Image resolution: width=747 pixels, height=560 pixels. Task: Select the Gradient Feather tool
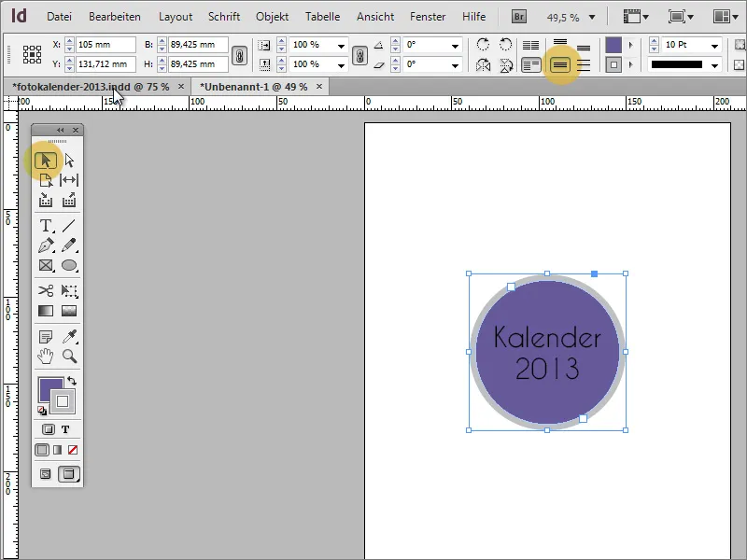coord(69,311)
